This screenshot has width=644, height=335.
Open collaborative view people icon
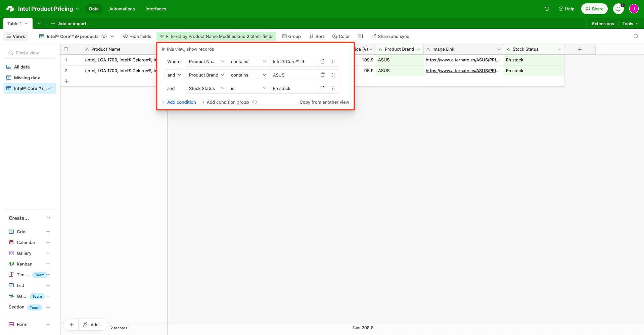[x=104, y=36]
